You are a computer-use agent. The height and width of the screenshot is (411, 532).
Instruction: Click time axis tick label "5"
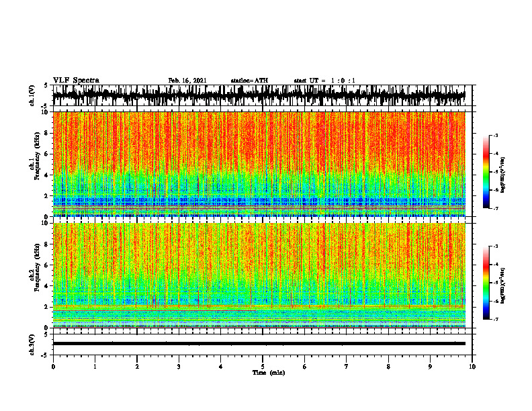[263, 367]
